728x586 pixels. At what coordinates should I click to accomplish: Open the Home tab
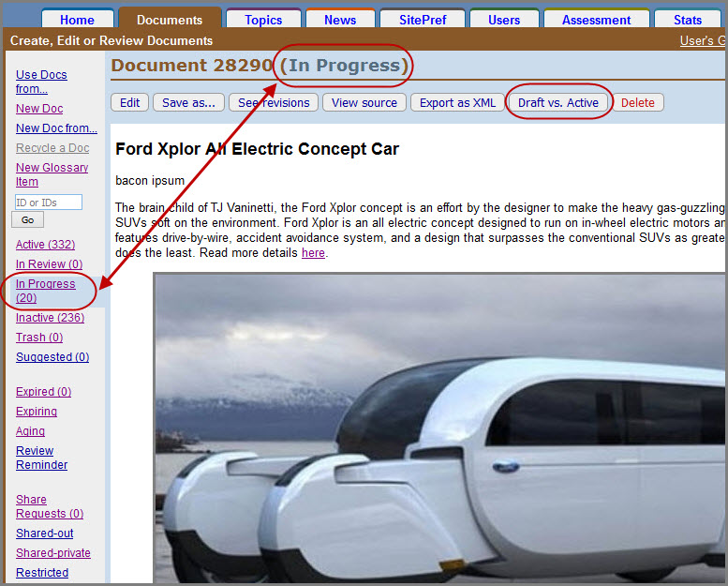tap(77, 20)
